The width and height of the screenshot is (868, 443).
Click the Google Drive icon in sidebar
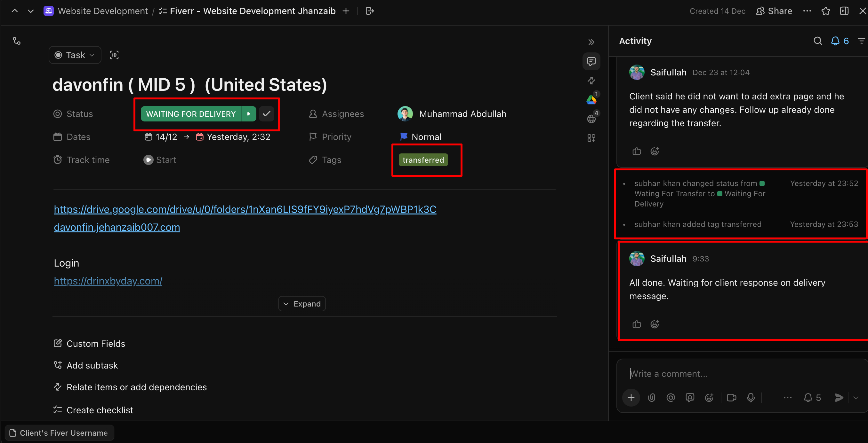pos(591,100)
